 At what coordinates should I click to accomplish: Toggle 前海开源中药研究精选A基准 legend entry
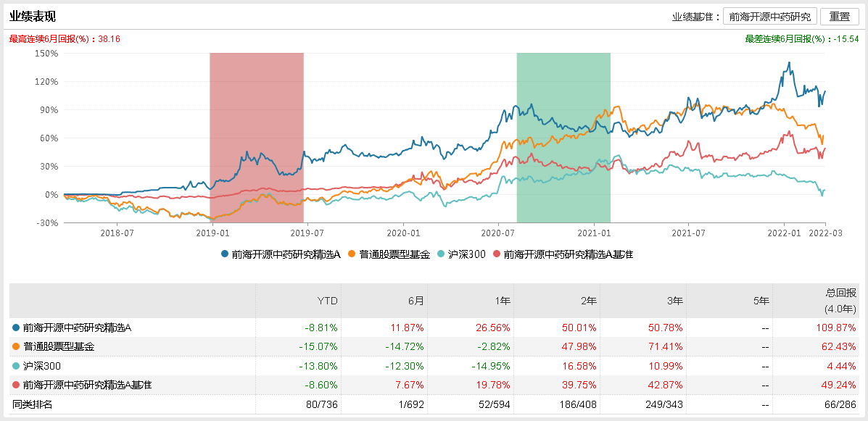tap(563, 254)
